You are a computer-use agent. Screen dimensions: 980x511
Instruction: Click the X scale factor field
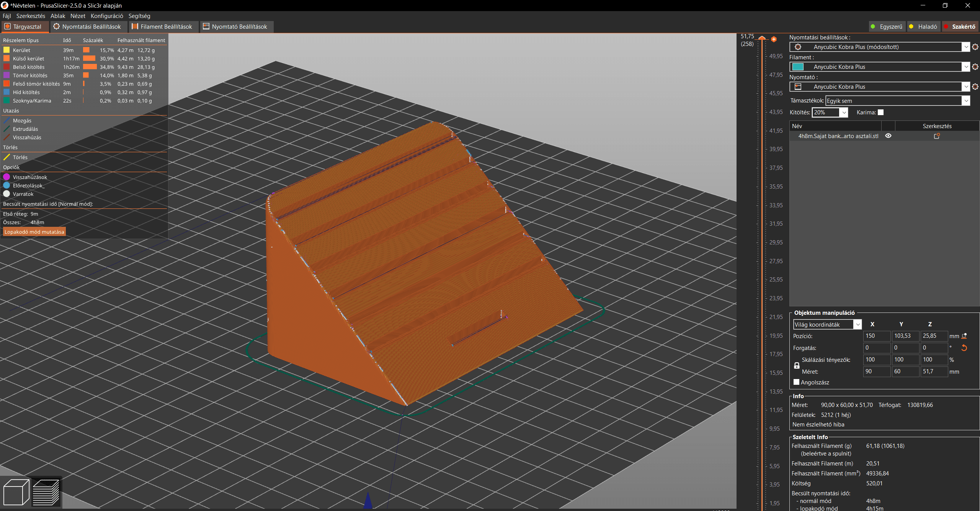877,360
